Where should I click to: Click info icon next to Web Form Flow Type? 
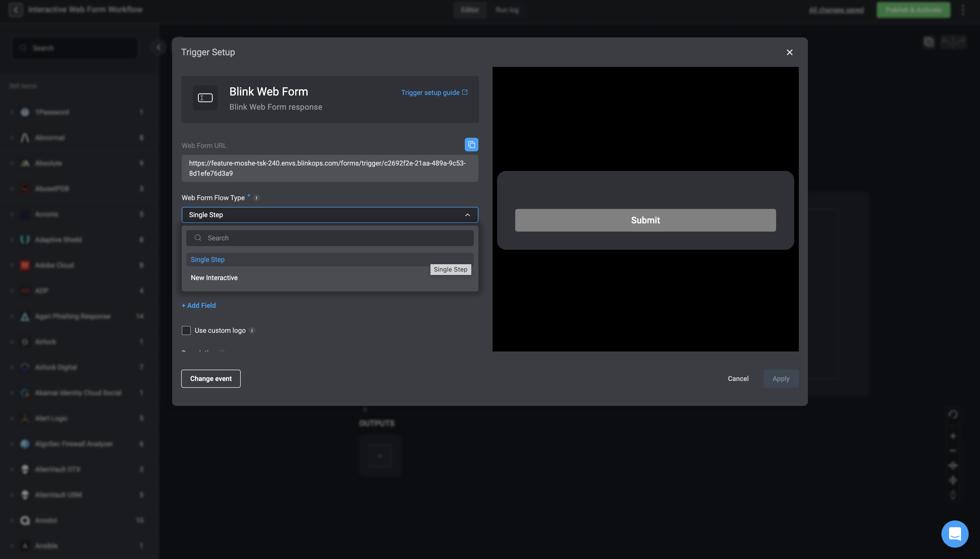[257, 198]
